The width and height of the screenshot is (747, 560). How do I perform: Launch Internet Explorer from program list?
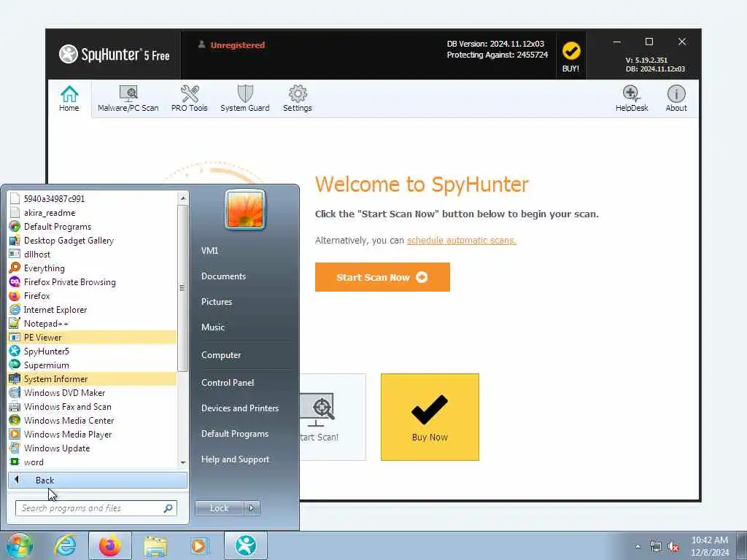click(x=93, y=309)
